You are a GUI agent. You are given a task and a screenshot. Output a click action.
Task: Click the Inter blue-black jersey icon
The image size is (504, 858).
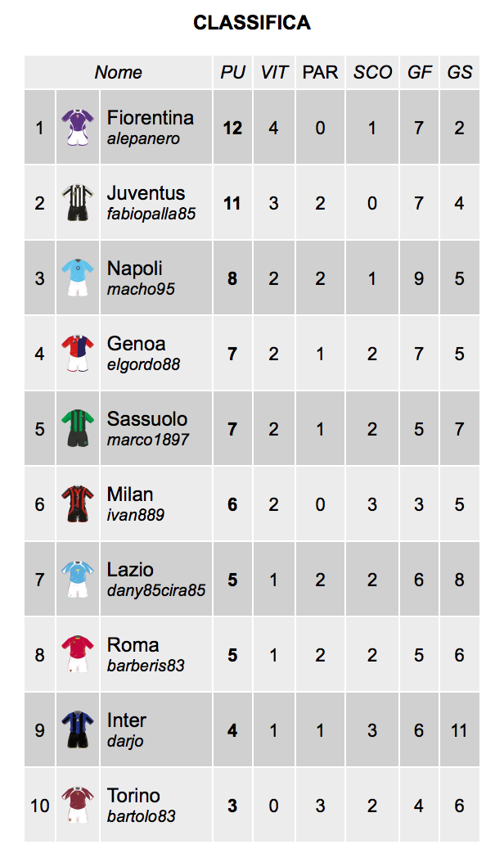tap(77, 730)
